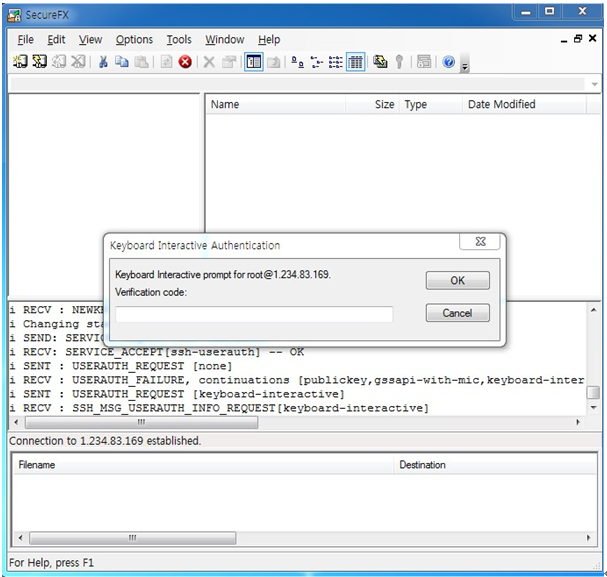Click the SecureFX title bar app icon

pyautogui.click(x=14, y=15)
